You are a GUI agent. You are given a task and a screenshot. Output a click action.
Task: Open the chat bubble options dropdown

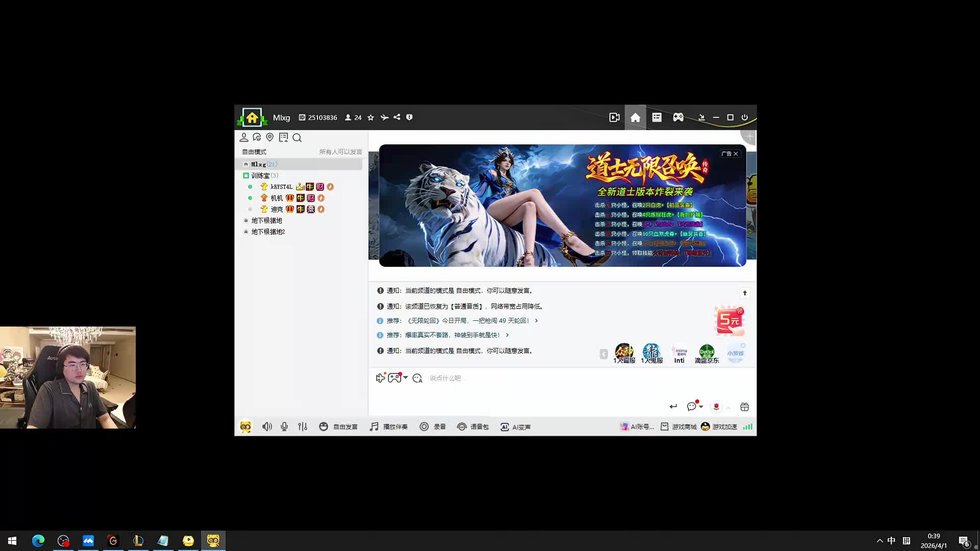[701, 407]
